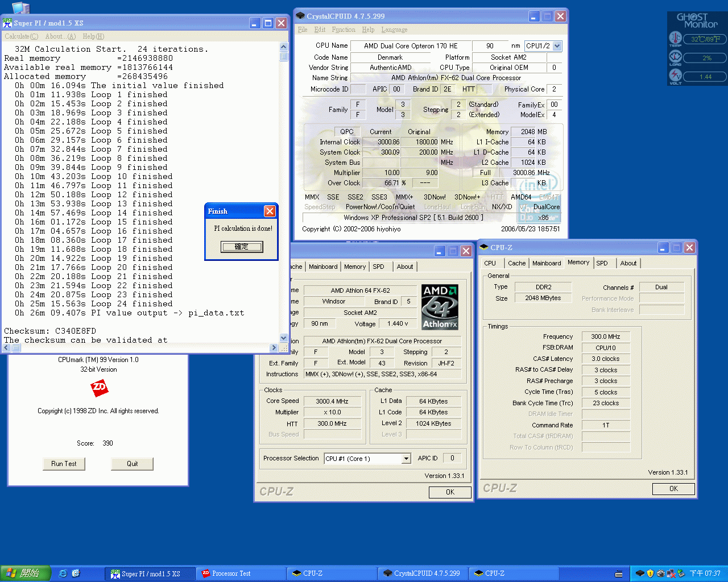The height and width of the screenshot is (582, 728).
Task: Click the Full button in CrystalCPUID
Action: point(485,173)
